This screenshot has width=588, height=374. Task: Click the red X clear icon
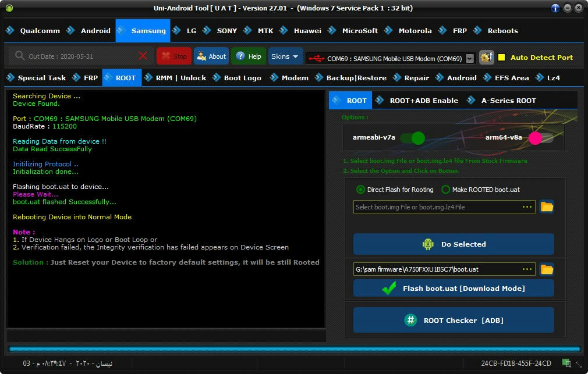tap(143, 56)
